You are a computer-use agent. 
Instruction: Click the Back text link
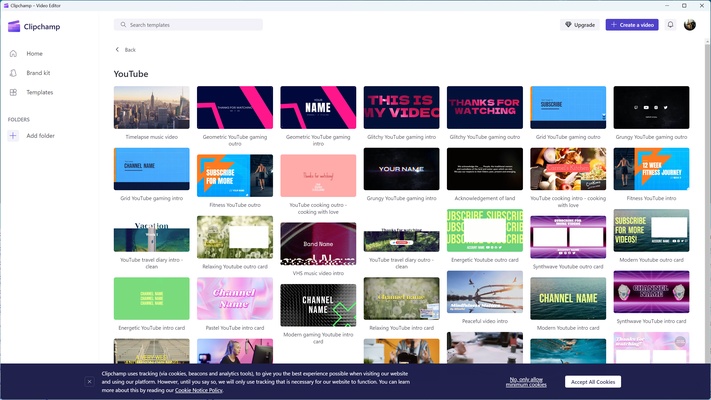coord(130,49)
